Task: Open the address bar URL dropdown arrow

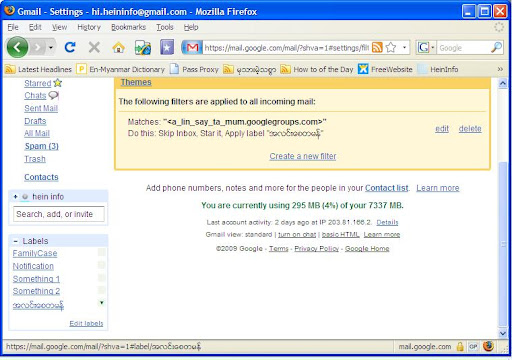Action: 404,48
